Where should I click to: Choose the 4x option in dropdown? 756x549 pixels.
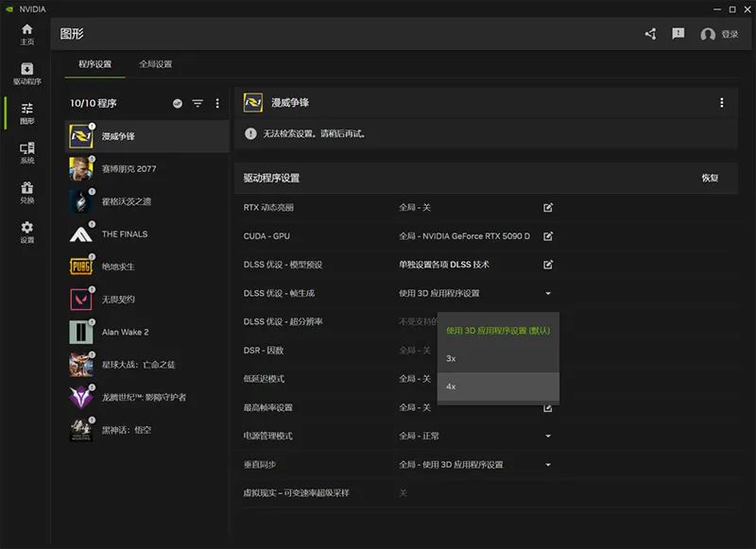click(x=498, y=386)
